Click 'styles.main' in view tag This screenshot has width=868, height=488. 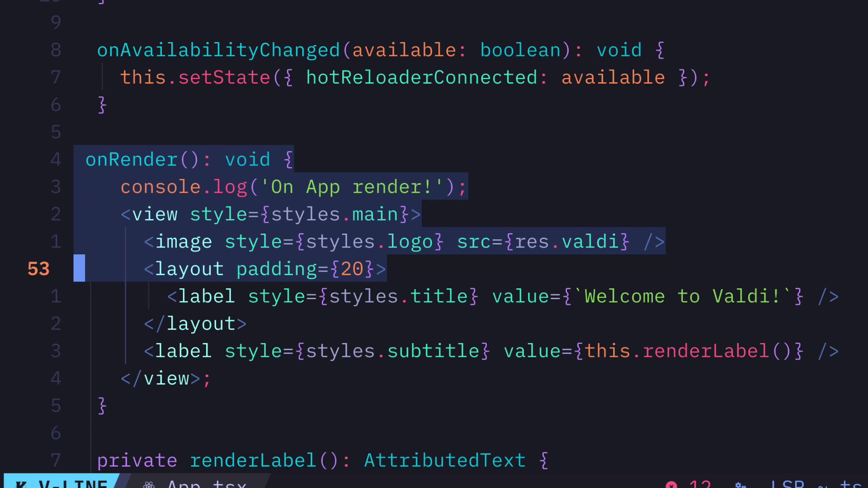(x=335, y=214)
